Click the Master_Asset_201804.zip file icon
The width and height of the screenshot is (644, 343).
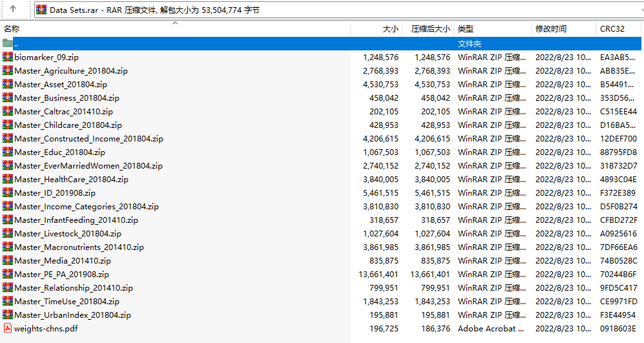click(7, 84)
